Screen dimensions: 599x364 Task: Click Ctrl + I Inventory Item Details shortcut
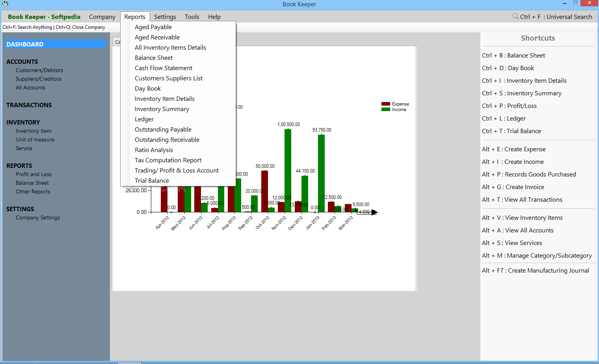point(524,80)
